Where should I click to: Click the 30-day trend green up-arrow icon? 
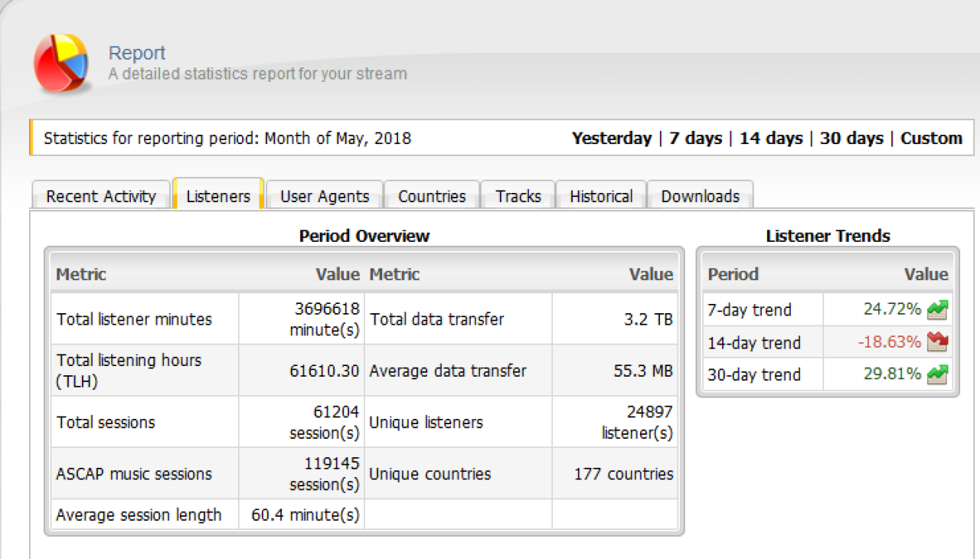pos(937,374)
